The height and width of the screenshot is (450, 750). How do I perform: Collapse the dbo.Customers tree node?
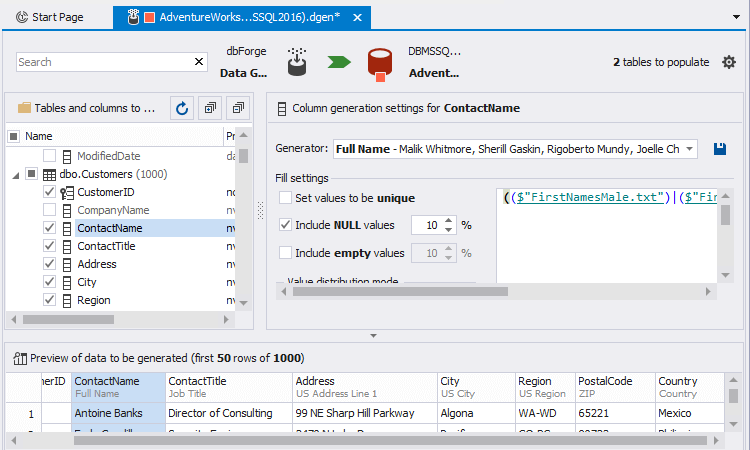(x=16, y=174)
